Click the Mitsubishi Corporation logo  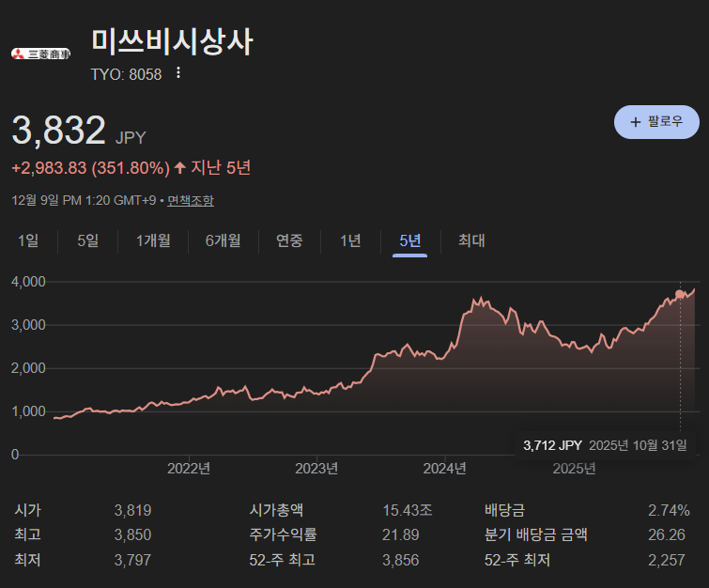pos(40,54)
